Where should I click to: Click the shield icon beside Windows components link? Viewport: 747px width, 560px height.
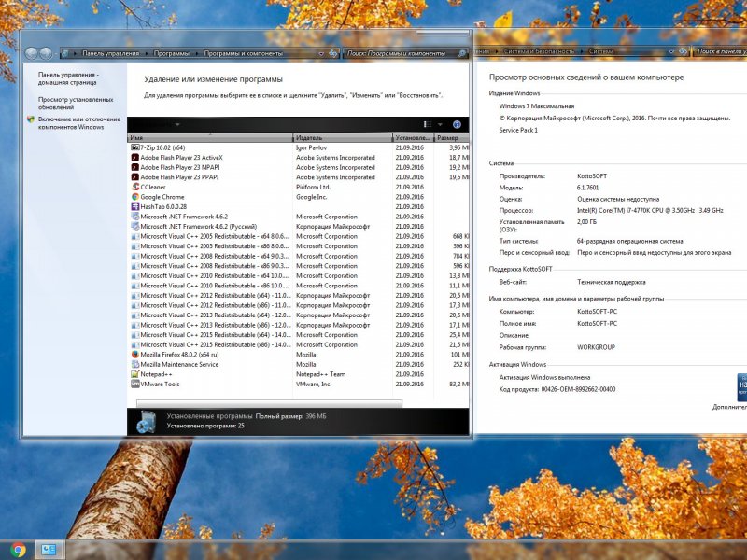(31, 119)
